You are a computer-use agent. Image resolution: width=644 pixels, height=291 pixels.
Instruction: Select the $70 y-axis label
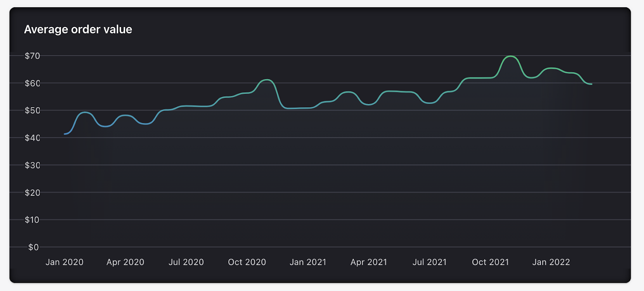[33, 56]
